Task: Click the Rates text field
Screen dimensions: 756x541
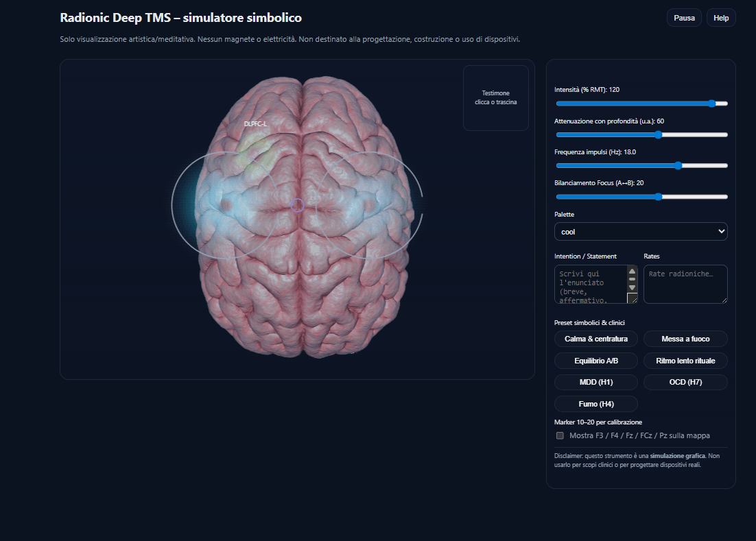Action: click(x=685, y=284)
